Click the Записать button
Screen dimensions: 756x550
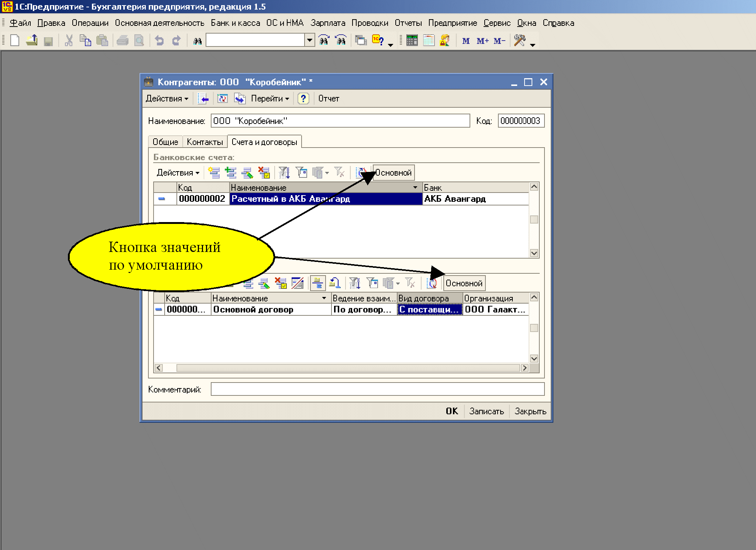487,411
